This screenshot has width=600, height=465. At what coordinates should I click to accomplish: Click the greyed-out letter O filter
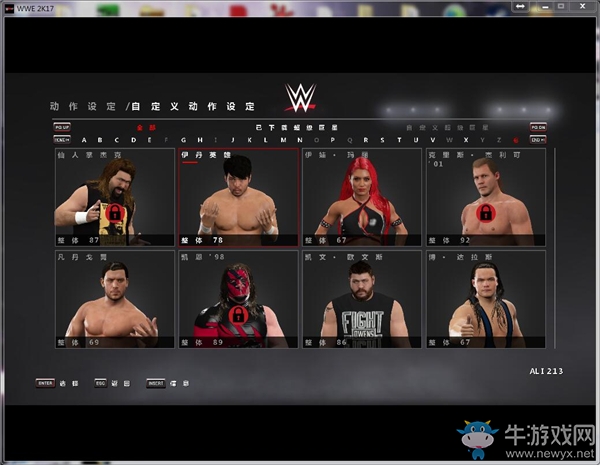[x=316, y=140]
